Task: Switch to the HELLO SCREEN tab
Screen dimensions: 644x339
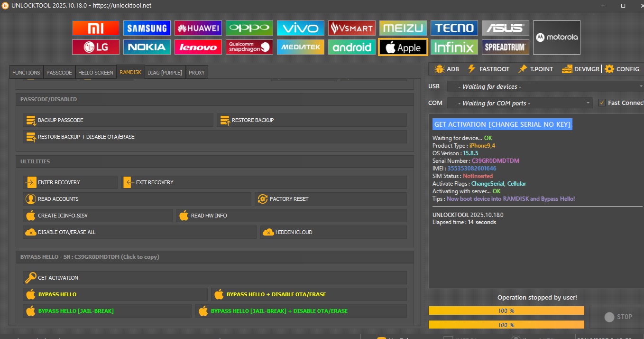Action: [x=96, y=73]
